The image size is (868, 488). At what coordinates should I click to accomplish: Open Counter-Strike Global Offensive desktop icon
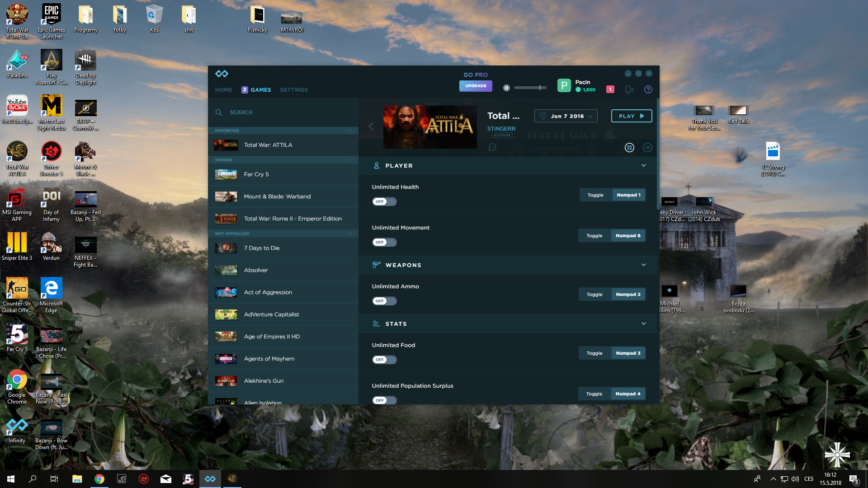17,296
